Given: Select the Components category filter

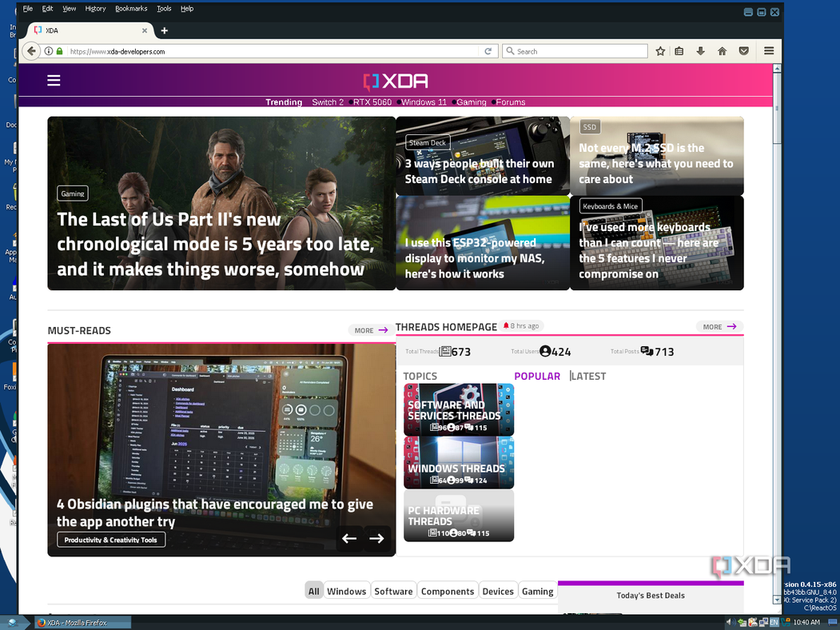Looking at the screenshot, I should pyautogui.click(x=448, y=591).
